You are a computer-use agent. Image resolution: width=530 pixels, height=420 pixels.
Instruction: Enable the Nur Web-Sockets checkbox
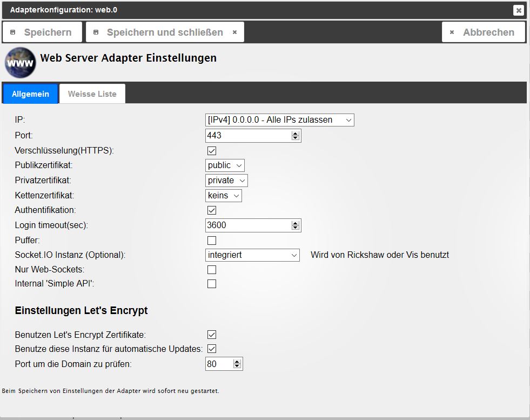[212, 270]
